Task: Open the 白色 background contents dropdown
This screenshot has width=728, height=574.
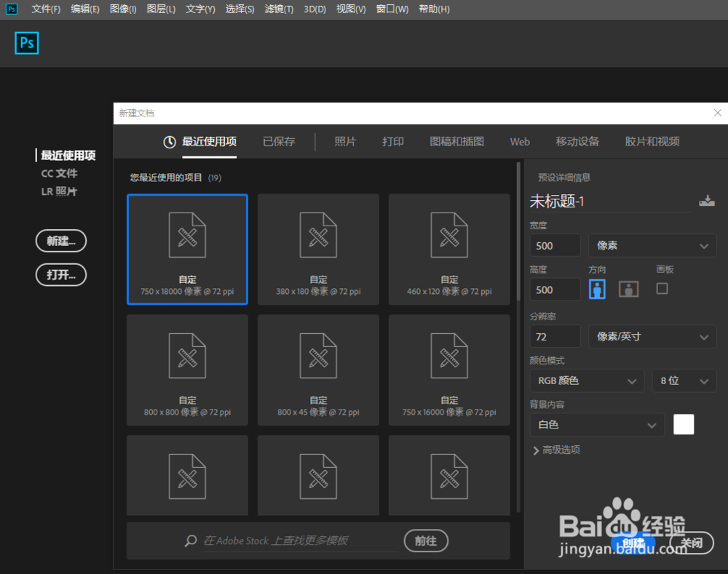Action: click(x=597, y=424)
